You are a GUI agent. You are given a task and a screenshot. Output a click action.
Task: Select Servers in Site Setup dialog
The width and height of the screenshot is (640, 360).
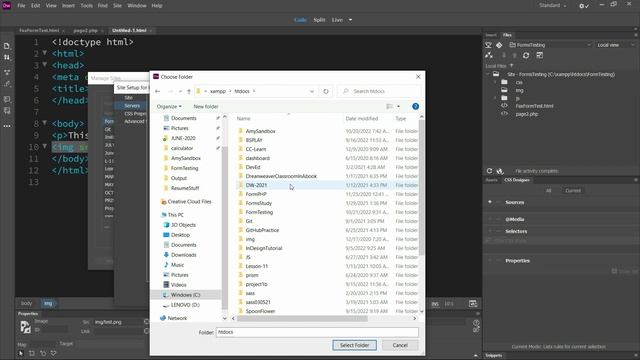pyautogui.click(x=132, y=106)
